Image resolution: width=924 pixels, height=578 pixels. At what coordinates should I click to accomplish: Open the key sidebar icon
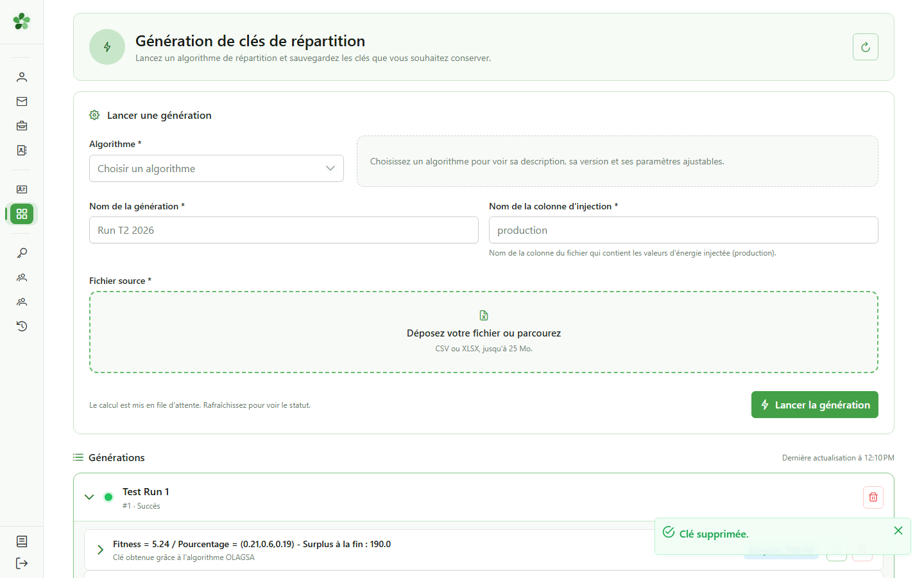[x=22, y=253]
